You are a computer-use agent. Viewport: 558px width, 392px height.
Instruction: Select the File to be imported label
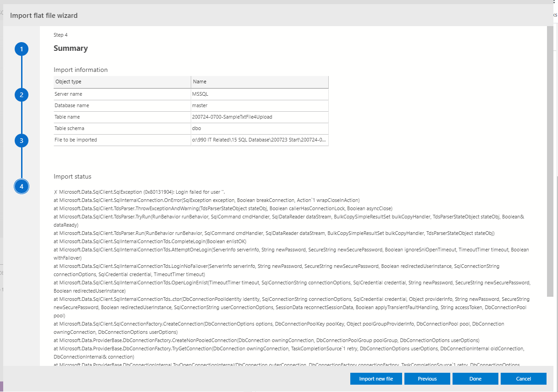(x=76, y=140)
